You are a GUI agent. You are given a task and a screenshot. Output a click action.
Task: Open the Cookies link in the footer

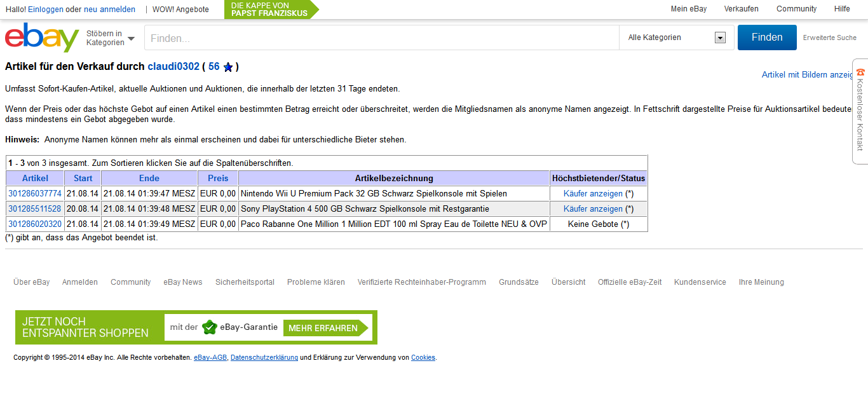coord(423,358)
